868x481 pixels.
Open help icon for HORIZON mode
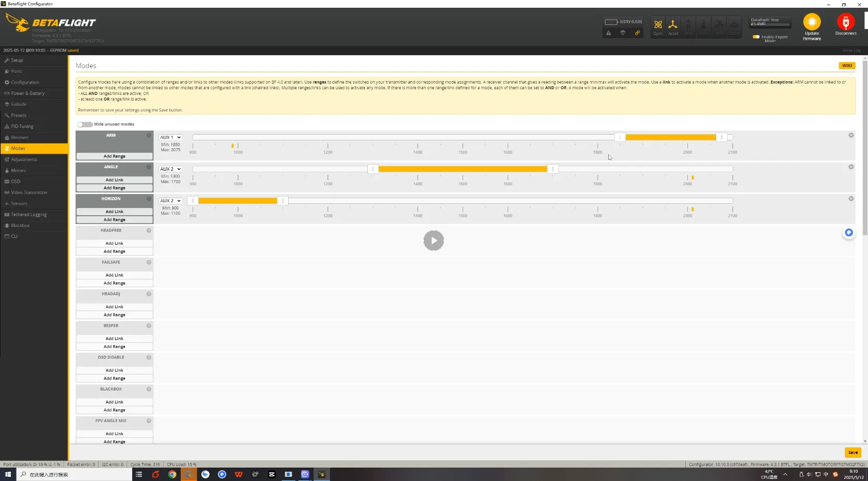coord(149,199)
